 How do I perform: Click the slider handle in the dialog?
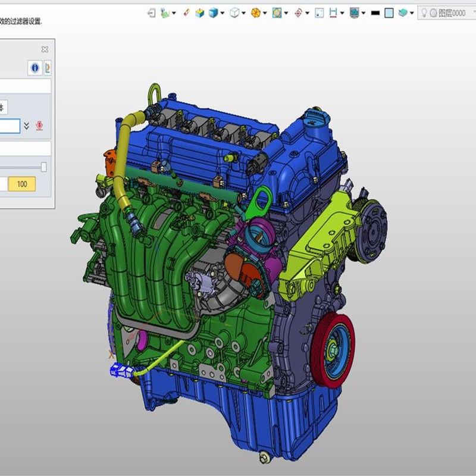click(44, 167)
